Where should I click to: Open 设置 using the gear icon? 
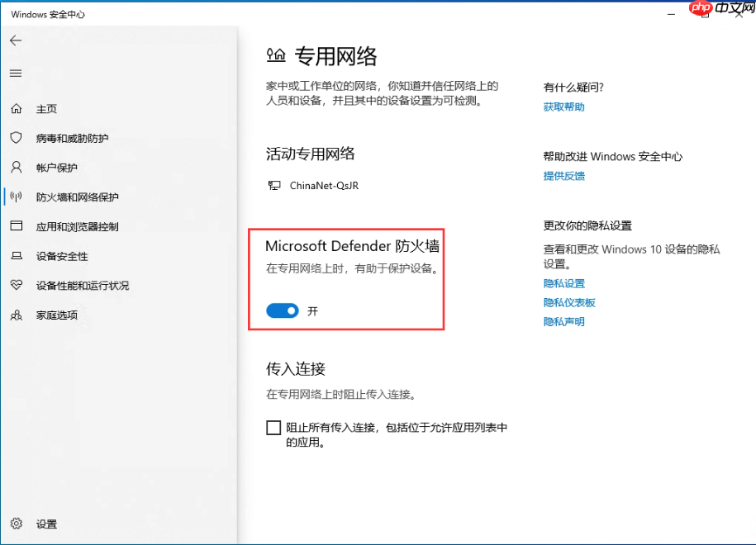(x=17, y=524)
